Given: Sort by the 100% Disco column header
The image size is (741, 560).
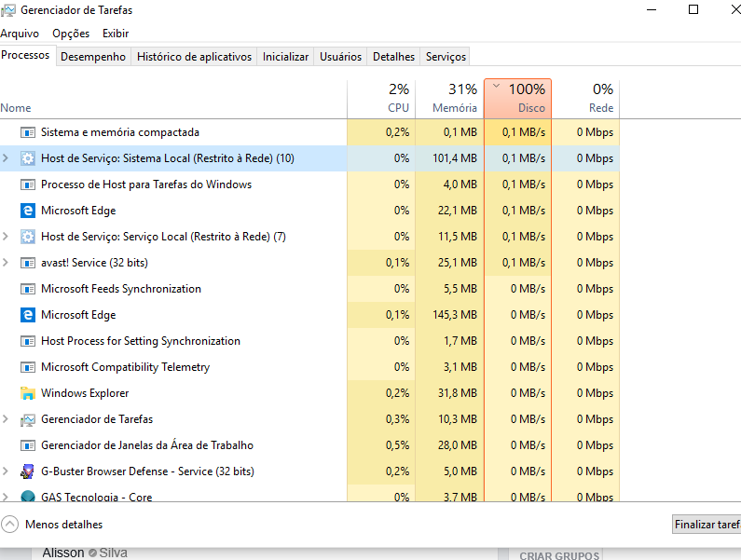Looking at the screenshot, I should click(x=518, y=99).
